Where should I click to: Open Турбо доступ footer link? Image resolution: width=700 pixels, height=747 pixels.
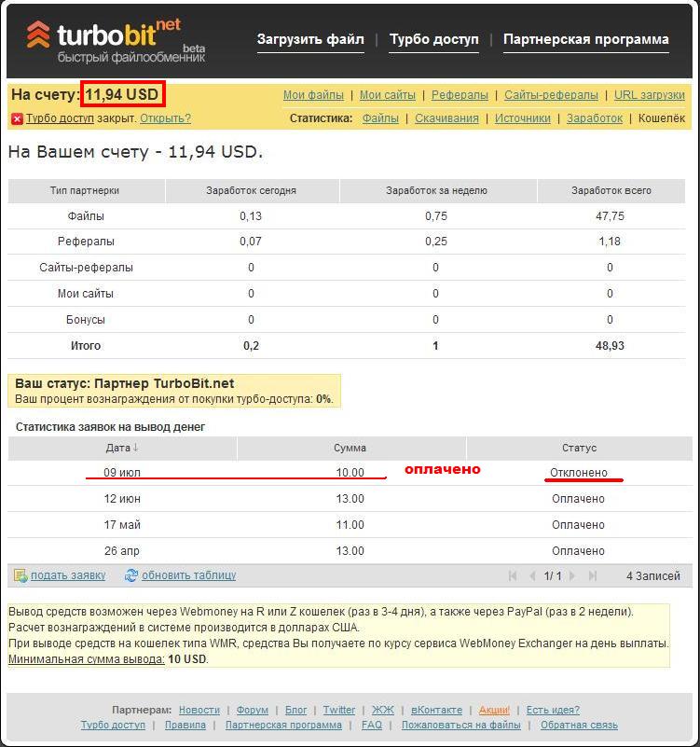tap(113, 726)
